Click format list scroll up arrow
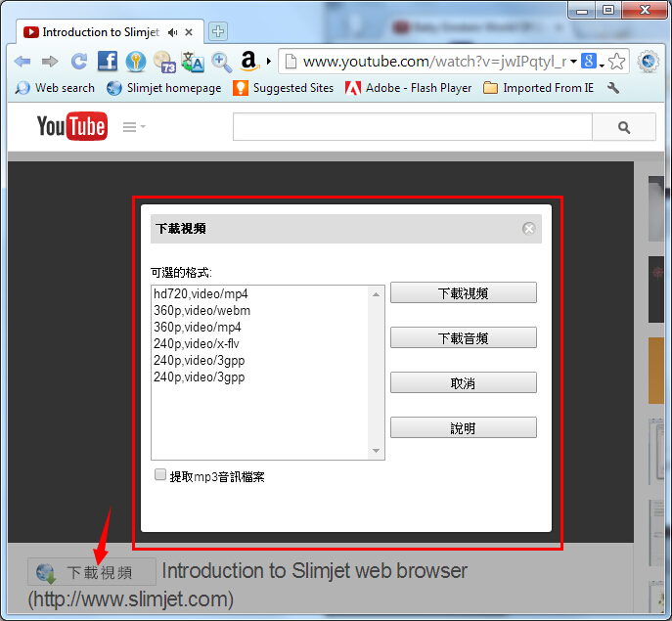The image size is (672, 621). tap(376, 294)
